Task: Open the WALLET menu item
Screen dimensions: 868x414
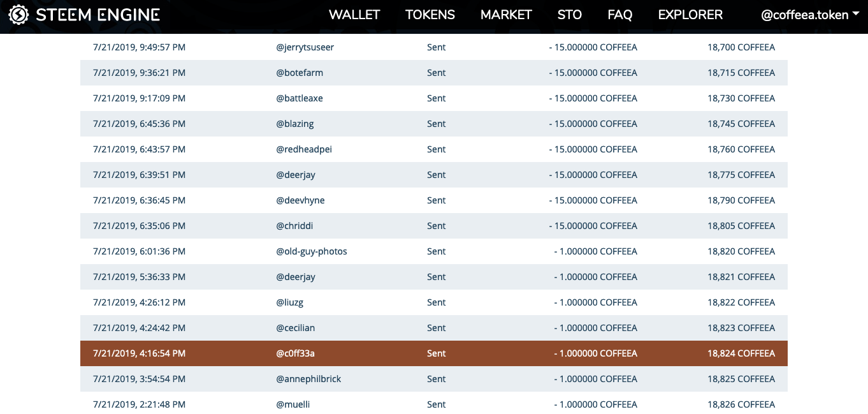Action: (354, 15)
